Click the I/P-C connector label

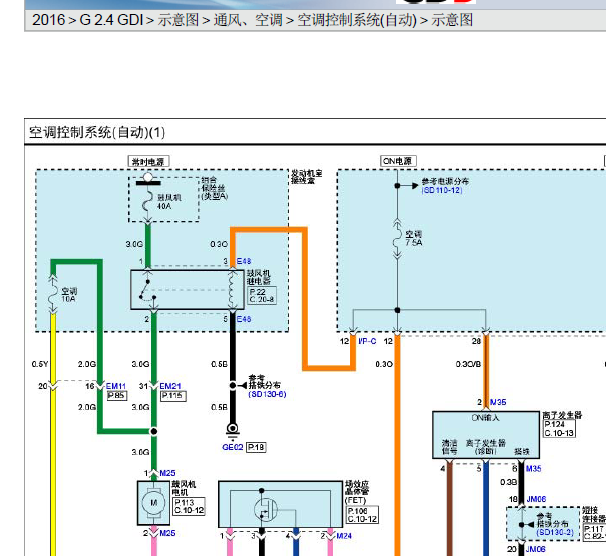[367, 341]
